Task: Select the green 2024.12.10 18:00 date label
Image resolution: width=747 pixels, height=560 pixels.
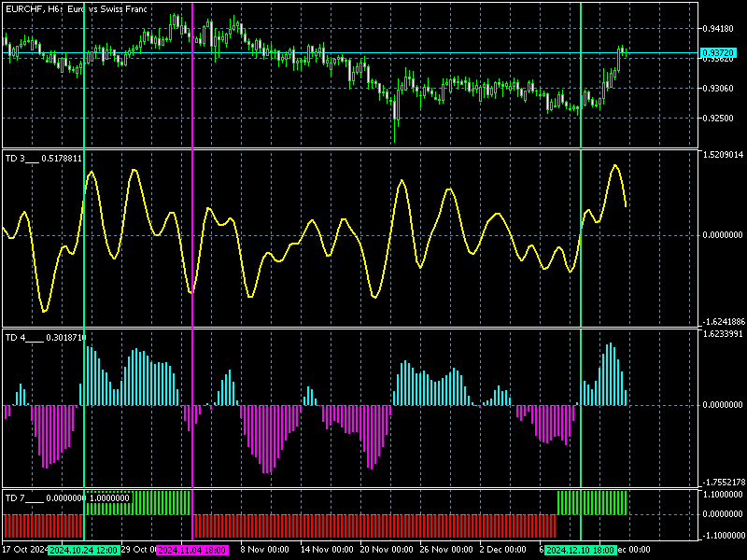Action: click(x=580, y=550)
